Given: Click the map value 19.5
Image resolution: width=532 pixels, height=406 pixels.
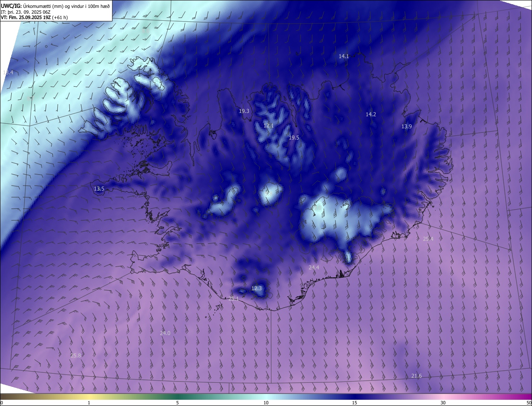Looking at the screenshot, I should click(x=294, y=137).
